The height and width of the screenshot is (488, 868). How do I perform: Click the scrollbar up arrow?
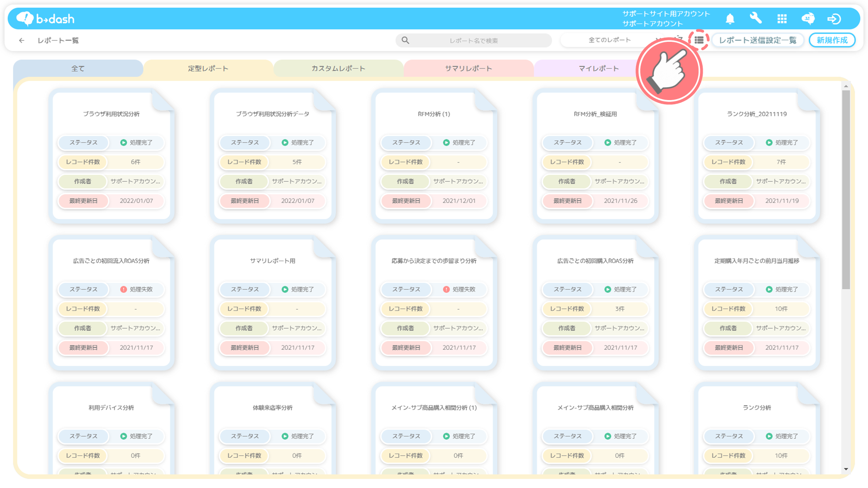pos(846,86)
